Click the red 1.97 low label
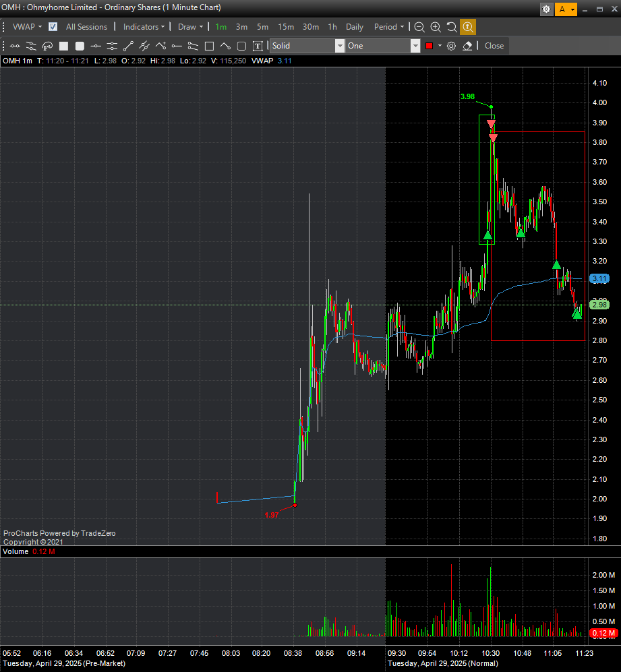Screen dimensions: 621x672 coord(272,515)
